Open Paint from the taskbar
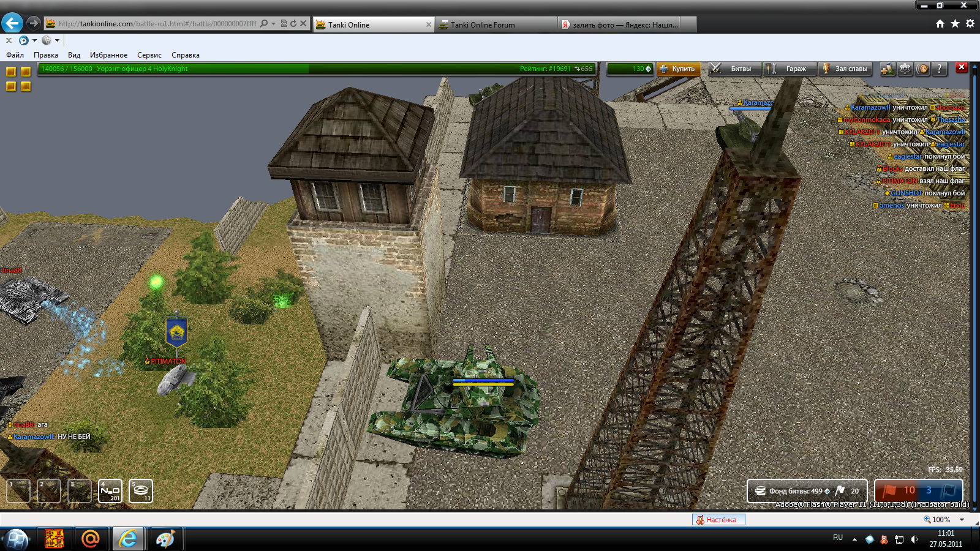Image resolution: width=980 pixels, height=551 pixels. coord(165,539)
